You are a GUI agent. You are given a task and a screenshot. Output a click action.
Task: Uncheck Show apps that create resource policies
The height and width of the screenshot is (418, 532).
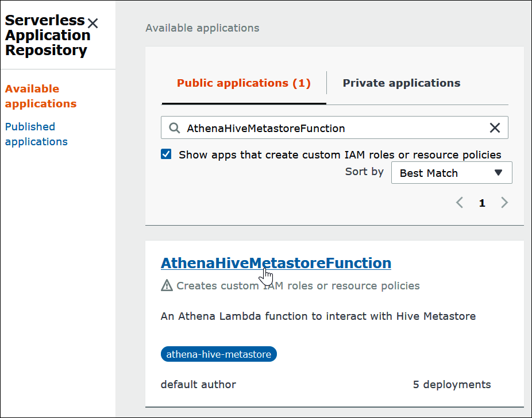pos(166,154)
